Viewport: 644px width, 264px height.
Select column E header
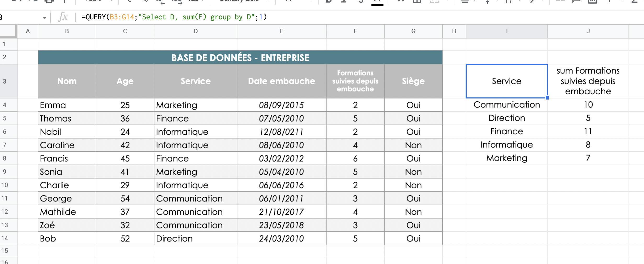pyautogui.click(x=282, y=31)
